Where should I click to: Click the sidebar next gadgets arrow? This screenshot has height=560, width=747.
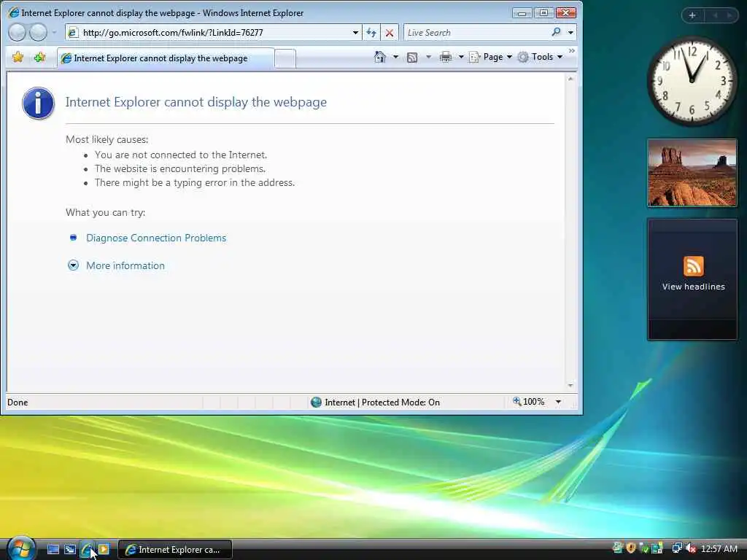pos(729,15)
